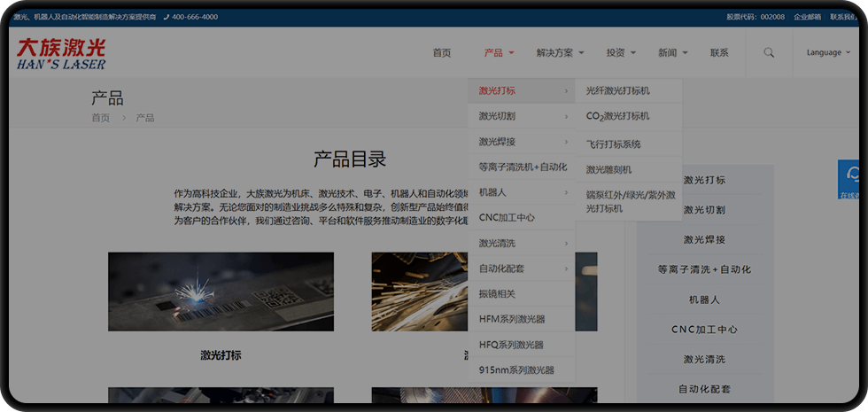
Task: Click 激光焊接 in the right sidebar list
Action: coord(704,240)
